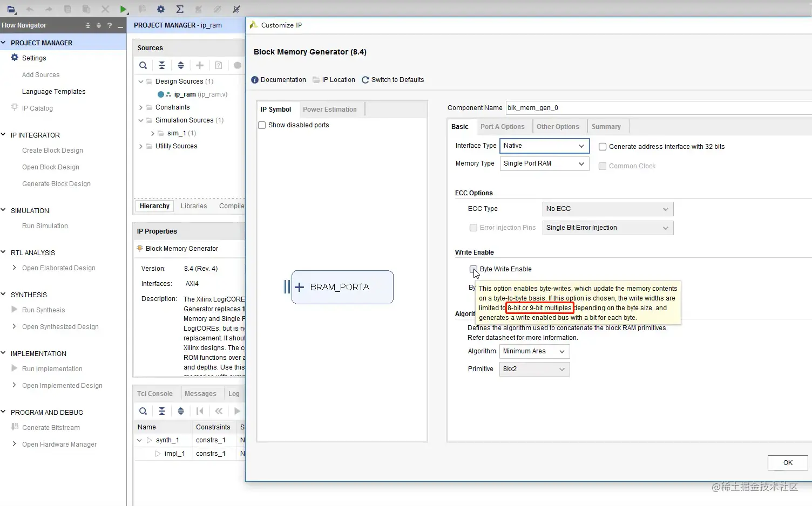Toggle the Byte Write Enable checkbox
Image resolution: width=812 pixels, height=506 pixels.
pyautogui.click(x=473, y=269)
